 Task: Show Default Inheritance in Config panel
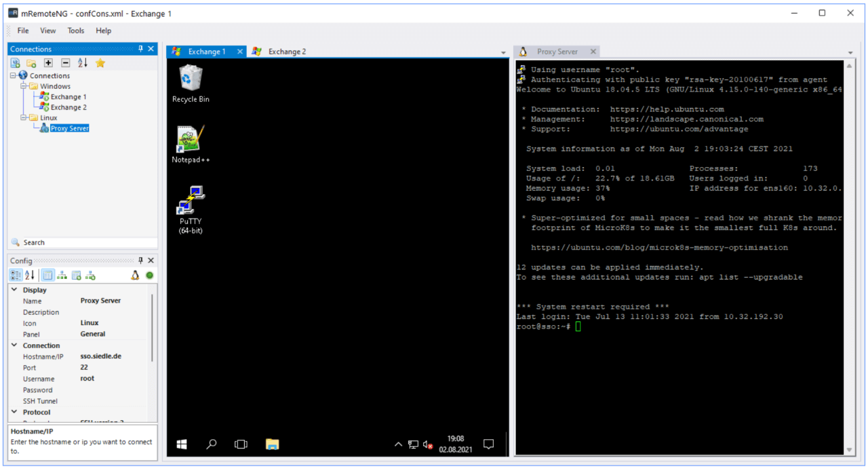90,275
